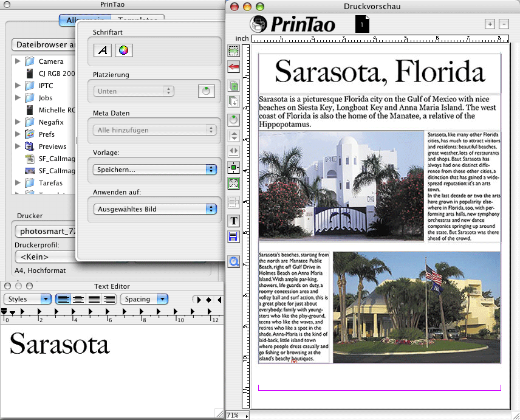The width and height of the screenshot is (520, 420).
Task: Toggle justified text alignment
Action: [x=94, y=299]
